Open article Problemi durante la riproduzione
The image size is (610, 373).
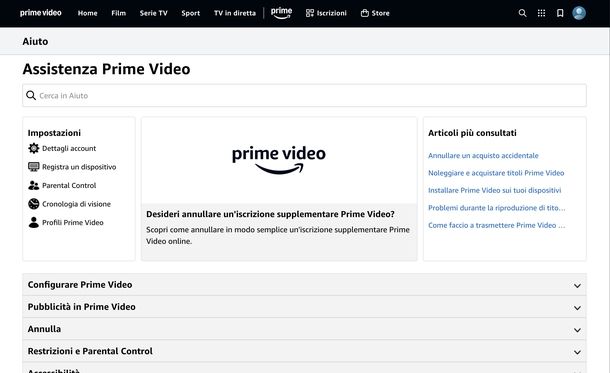pos(497,208)
